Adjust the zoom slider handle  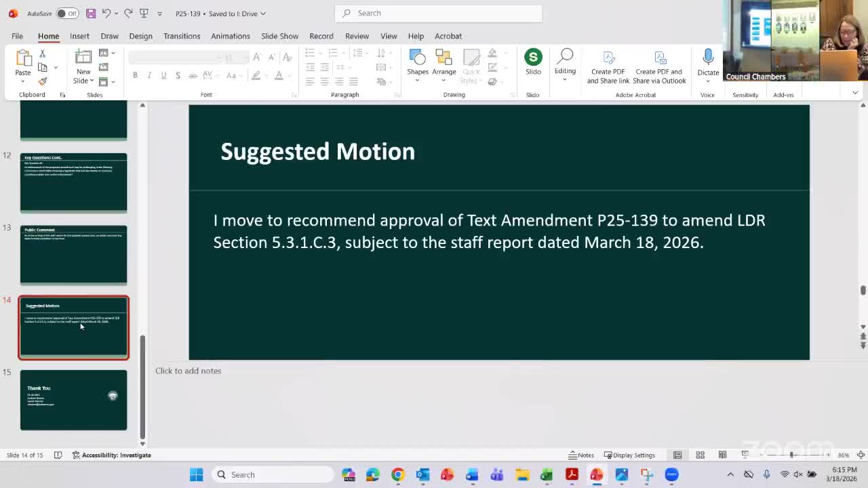pos(791,455)
